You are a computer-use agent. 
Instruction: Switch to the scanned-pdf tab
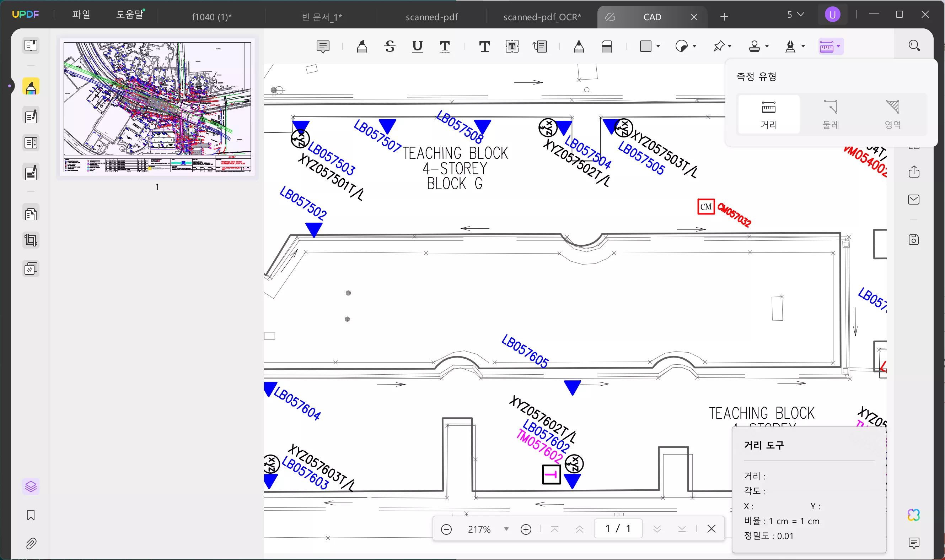point(431,17)
